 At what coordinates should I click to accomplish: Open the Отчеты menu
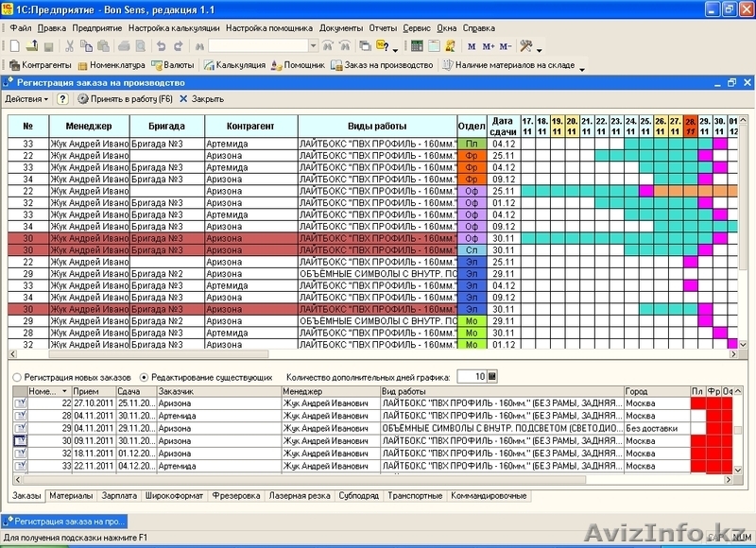point(382,28)
